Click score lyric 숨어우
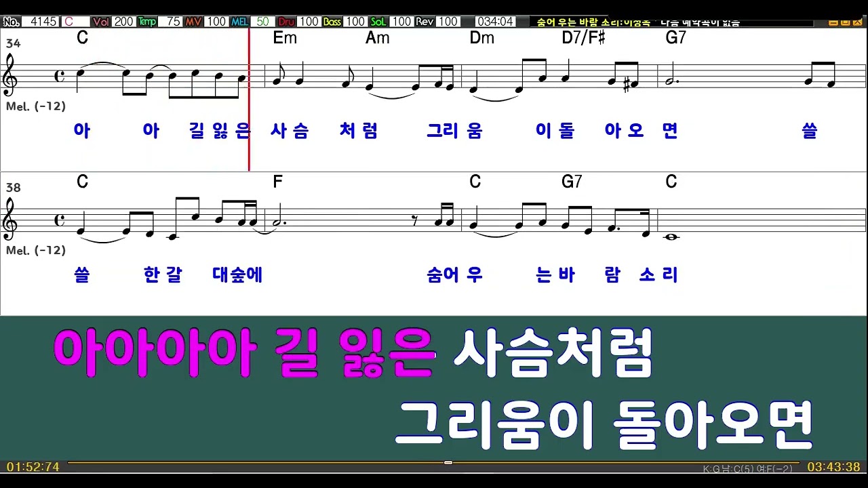This screenshot has height=488, width=868. (x=454, y=275)
